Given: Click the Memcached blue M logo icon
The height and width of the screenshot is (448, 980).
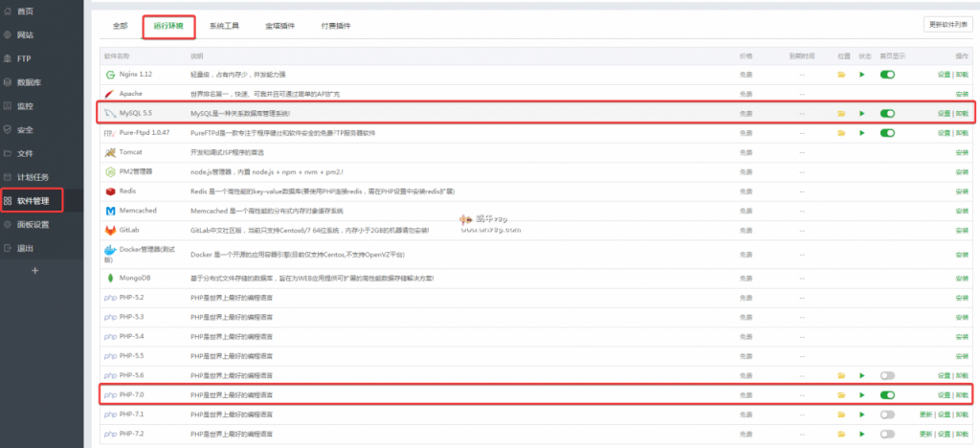Looking at the screenshot, I should 110,211.
